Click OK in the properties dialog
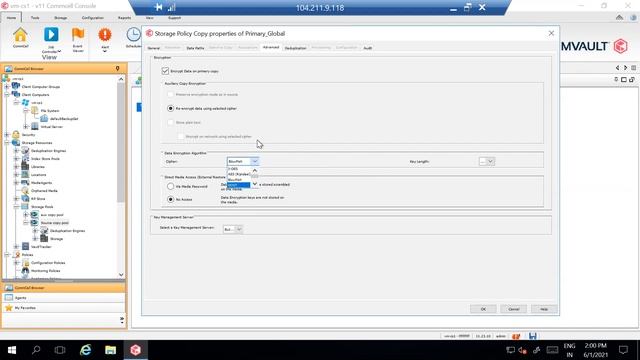Screen dimensions: 640x360 (x=483, y=309)
